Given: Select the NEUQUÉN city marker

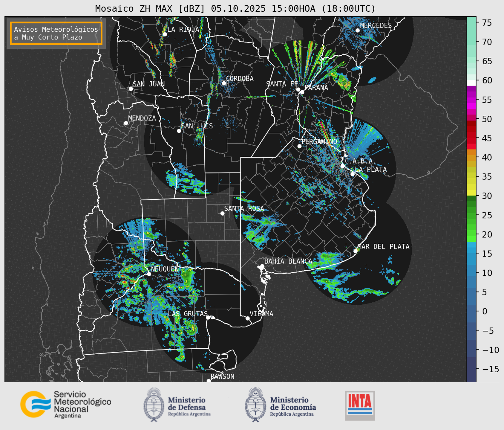Looking at the screenshot, I should (149, 274).
